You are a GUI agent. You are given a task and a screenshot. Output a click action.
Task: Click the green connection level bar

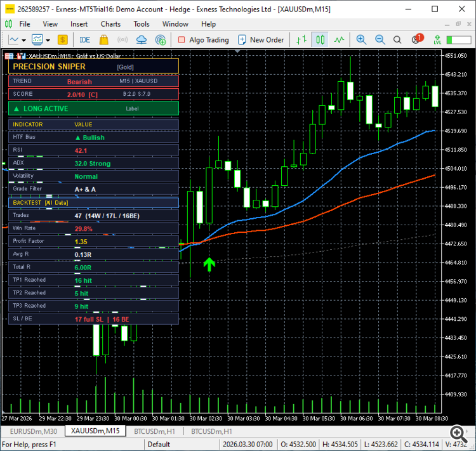tap(458, 40)
